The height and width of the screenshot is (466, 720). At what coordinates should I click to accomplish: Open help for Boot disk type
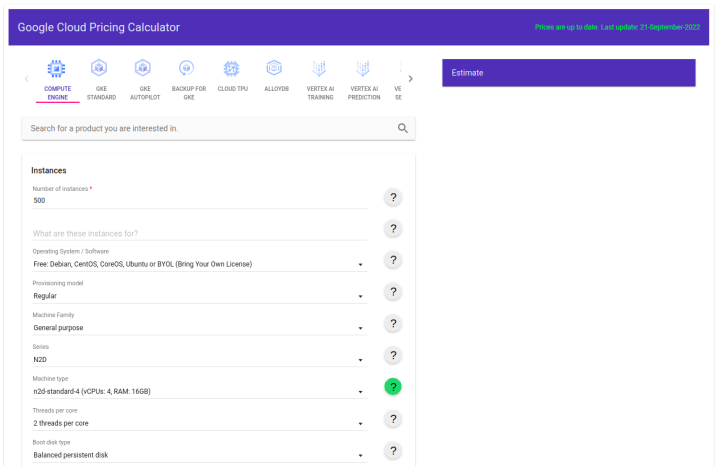coord(393,450)
